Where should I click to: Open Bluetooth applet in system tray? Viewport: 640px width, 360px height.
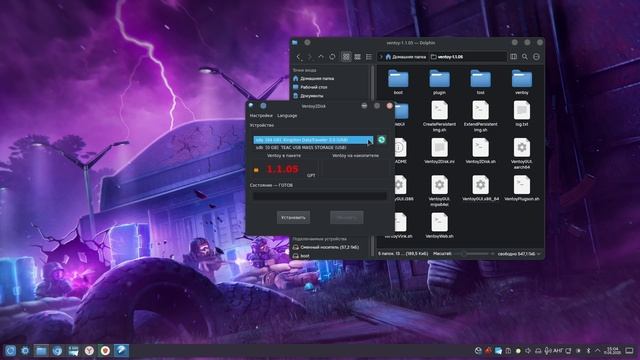click(x=588, y=351)
